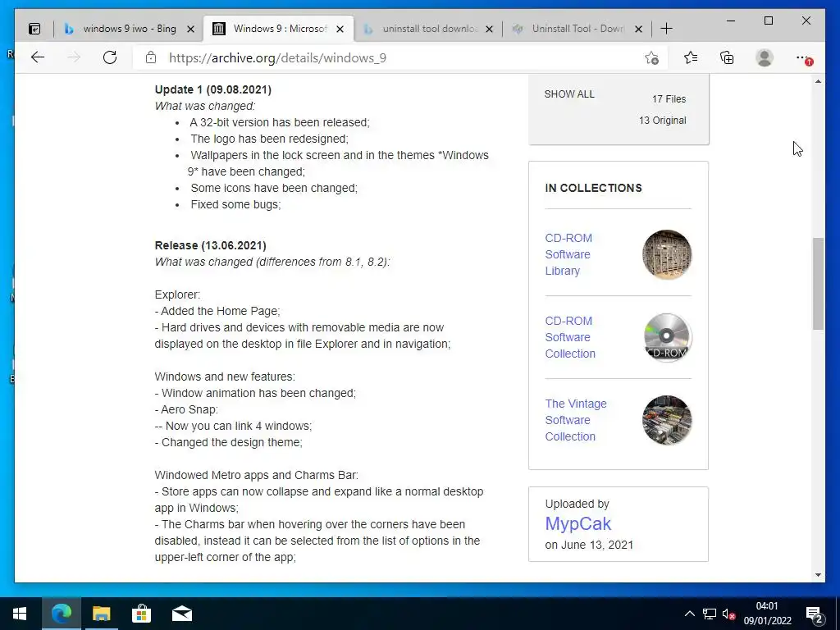Image resolution: width=840 pixels, height=630 pixels.
Task: Click 'Release (13.06.2021)' heading
Action: click(211, 245)
